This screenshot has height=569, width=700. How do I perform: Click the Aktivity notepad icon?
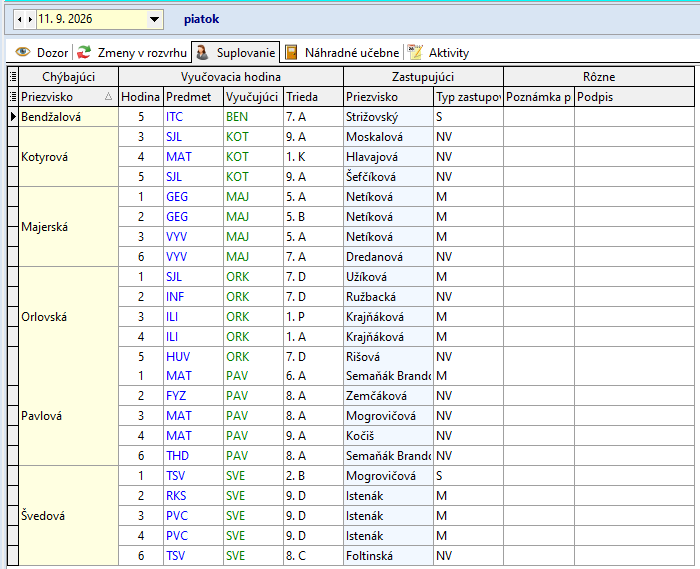pyautogui.click(x=415, y=52)
